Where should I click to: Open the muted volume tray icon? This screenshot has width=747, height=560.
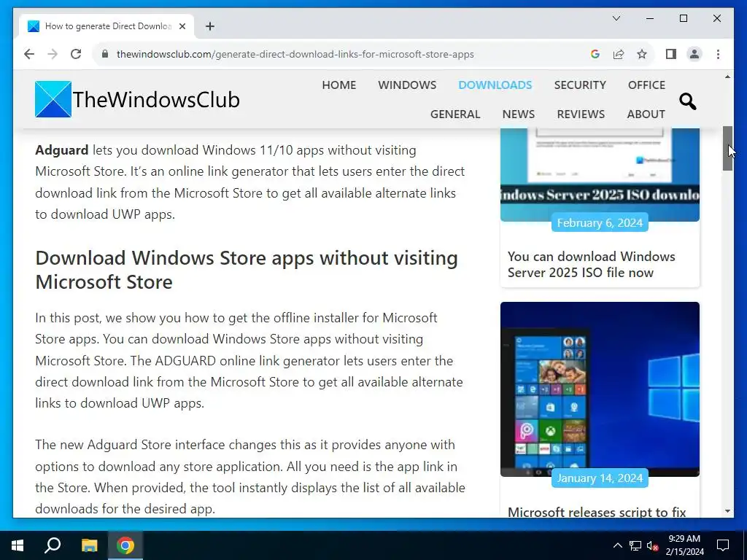tap(653, 545)
